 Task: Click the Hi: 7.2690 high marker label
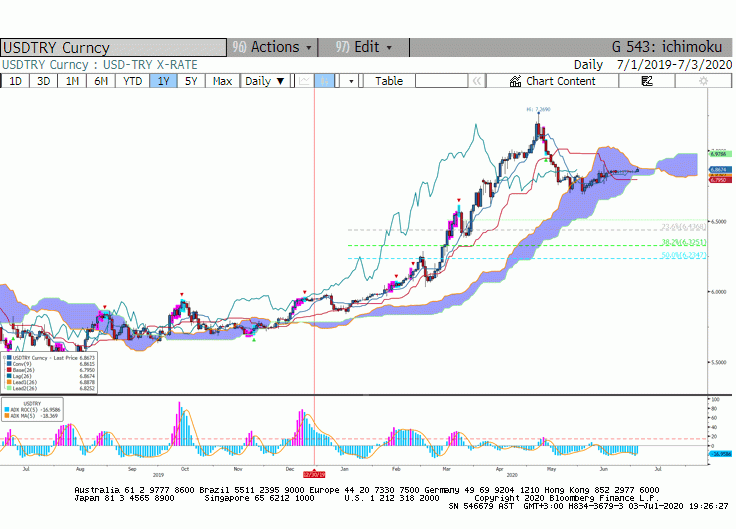click(538, 109)
